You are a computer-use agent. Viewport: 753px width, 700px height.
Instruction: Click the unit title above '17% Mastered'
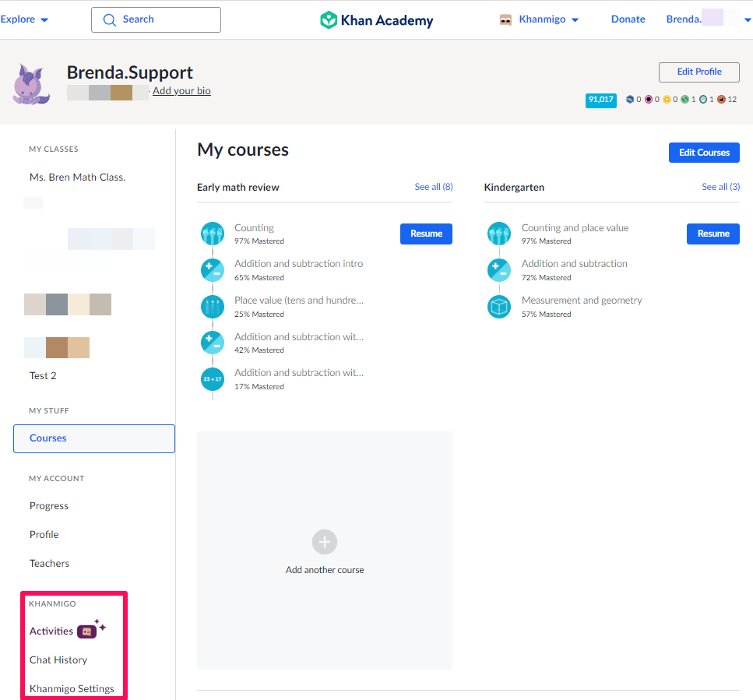[x=299, y=372]
